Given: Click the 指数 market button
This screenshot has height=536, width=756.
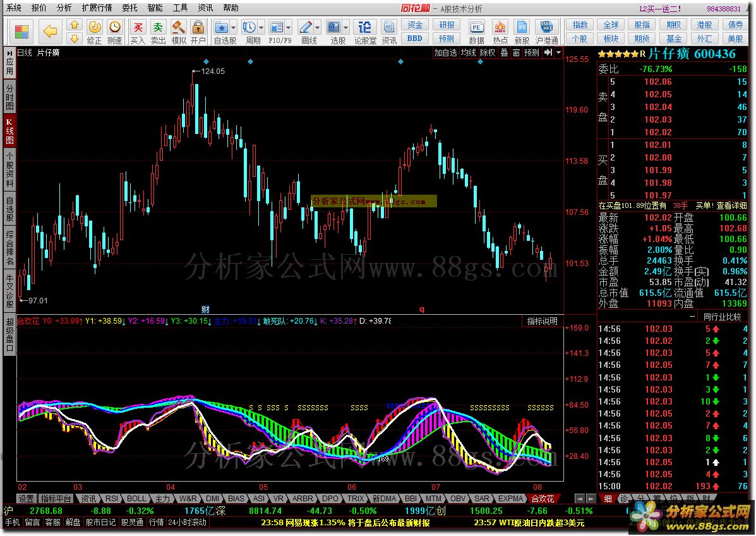Looking at the screenshot, I should click(580, 25).
